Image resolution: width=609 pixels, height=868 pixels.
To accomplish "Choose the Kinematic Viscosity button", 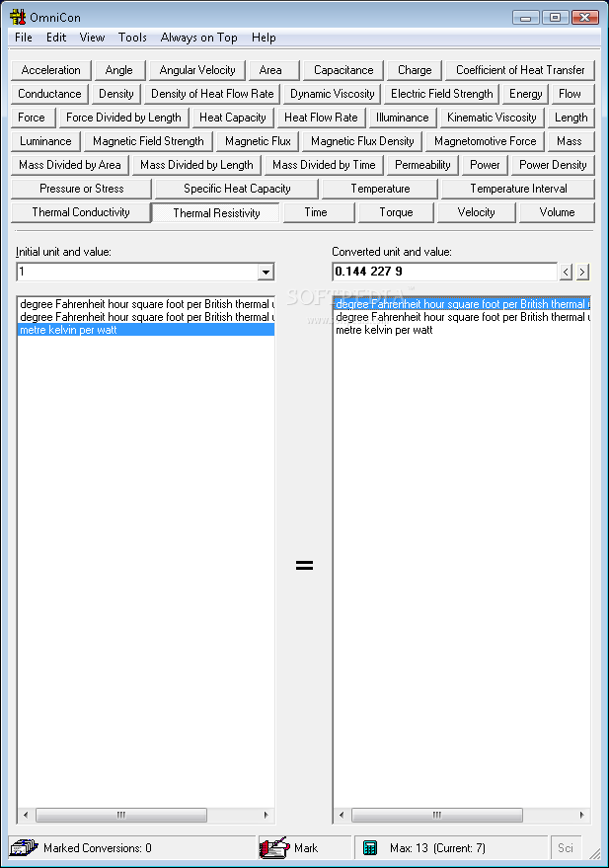I will (x=492, y=118).
